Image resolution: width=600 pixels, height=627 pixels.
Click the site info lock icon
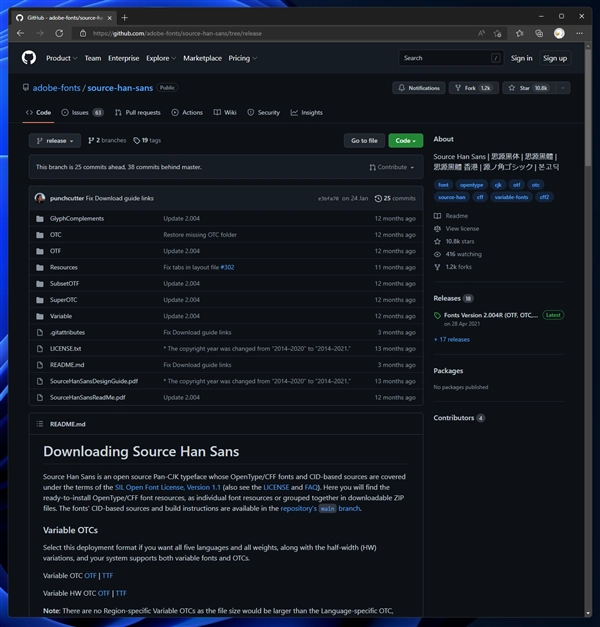pos(83,33)
